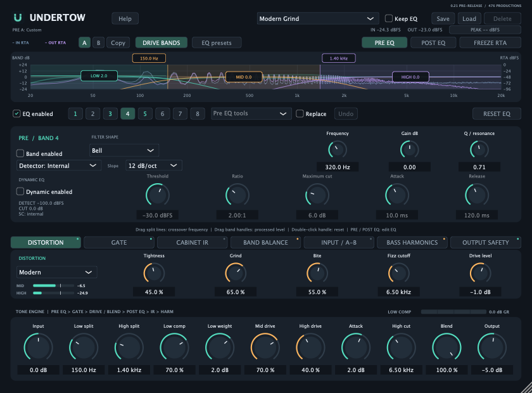This screenshot has width=532, height=393.
Task: Uncheck the EQ enabled checkbox
Action: tap(16, 113)
